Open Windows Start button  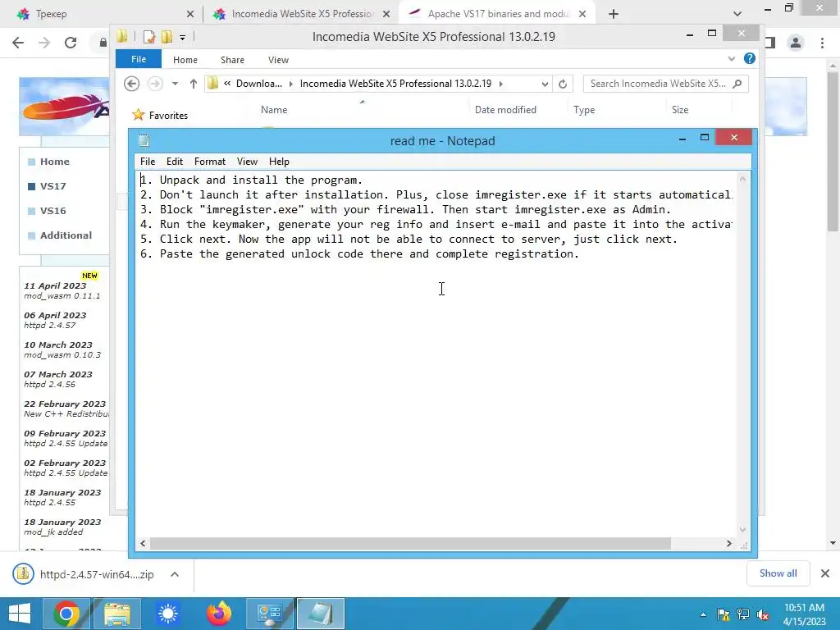coord(20,614)
